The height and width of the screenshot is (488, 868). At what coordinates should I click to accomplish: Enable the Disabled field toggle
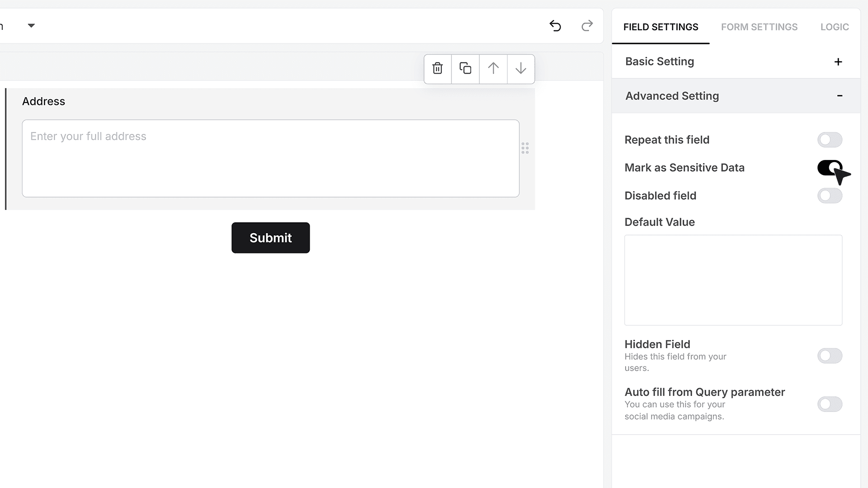click(830, 196)
